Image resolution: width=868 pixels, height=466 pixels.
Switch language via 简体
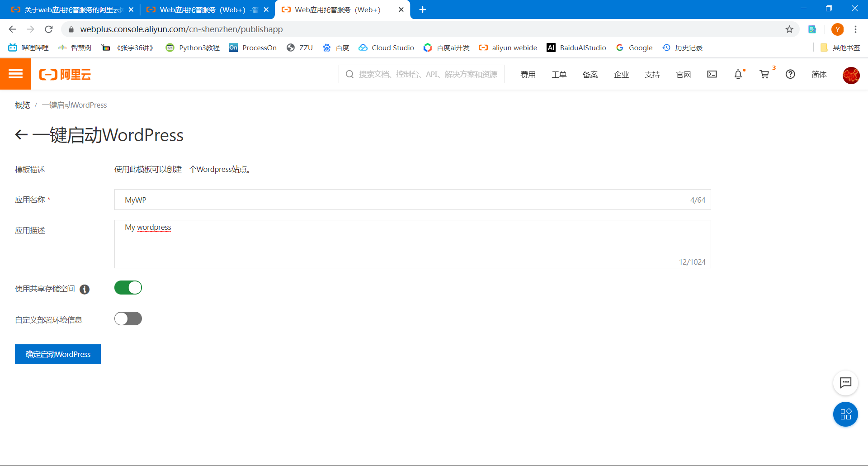(819, 74)
